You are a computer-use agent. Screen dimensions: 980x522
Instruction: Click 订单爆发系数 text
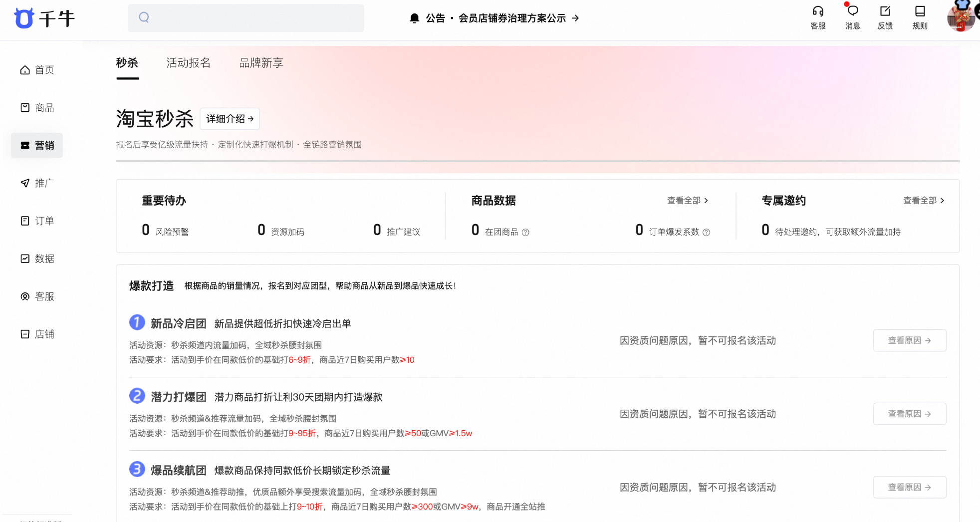coord(674,232)
